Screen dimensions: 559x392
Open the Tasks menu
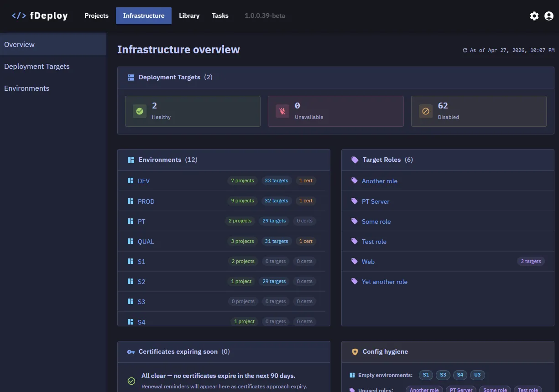click(220, 15)
